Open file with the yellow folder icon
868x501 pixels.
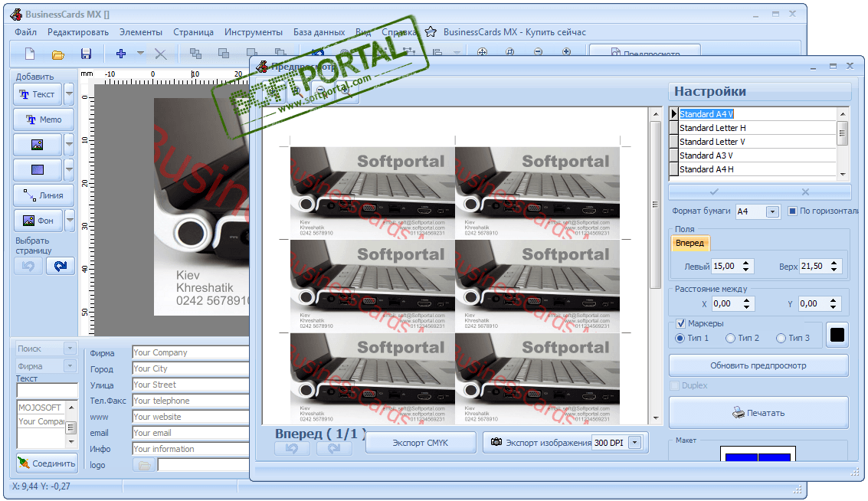coord(58,54)
